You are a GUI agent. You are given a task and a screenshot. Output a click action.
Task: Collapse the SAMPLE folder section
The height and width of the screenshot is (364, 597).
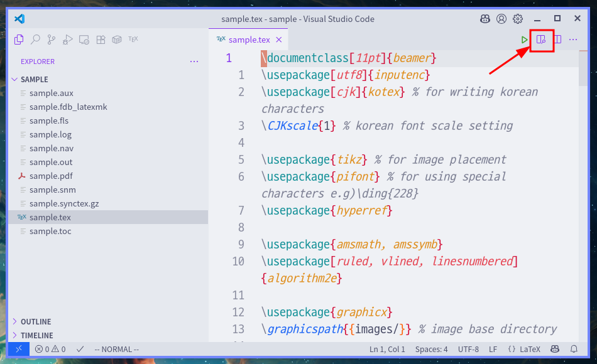35,80
